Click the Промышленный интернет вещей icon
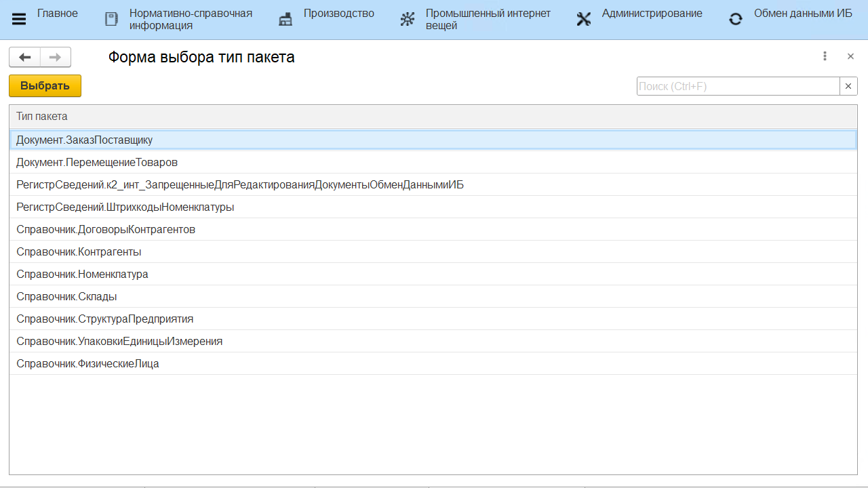Screen dimensions: 868x488 tap(407, 20)
